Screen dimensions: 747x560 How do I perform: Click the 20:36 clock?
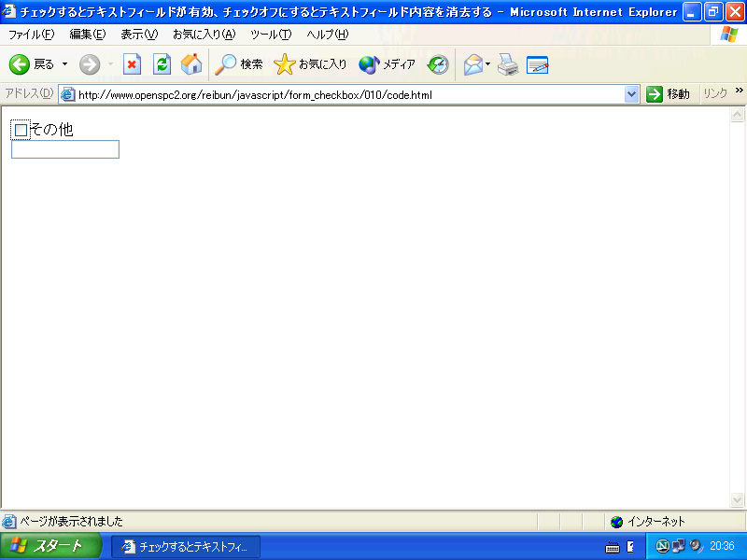point(722,546)
